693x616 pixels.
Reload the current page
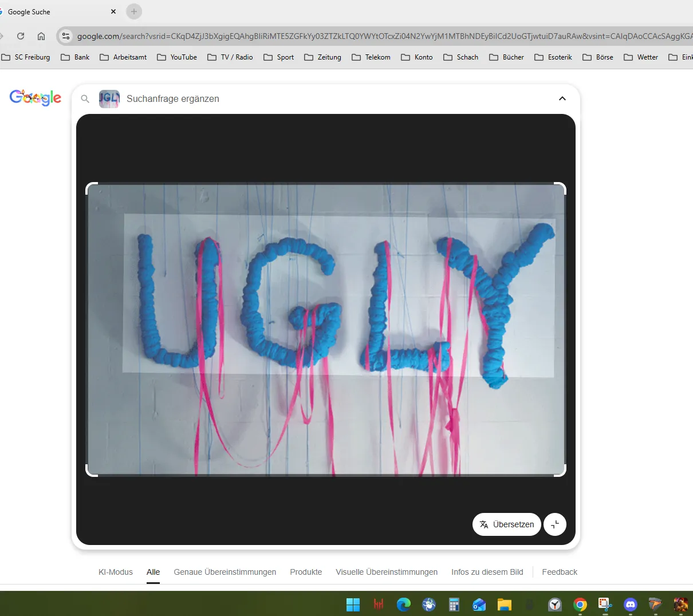point(21,35)
